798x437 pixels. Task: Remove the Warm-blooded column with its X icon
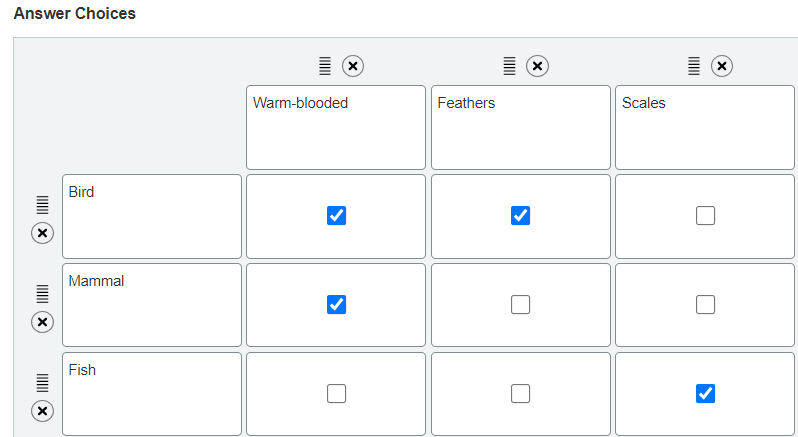353,66
